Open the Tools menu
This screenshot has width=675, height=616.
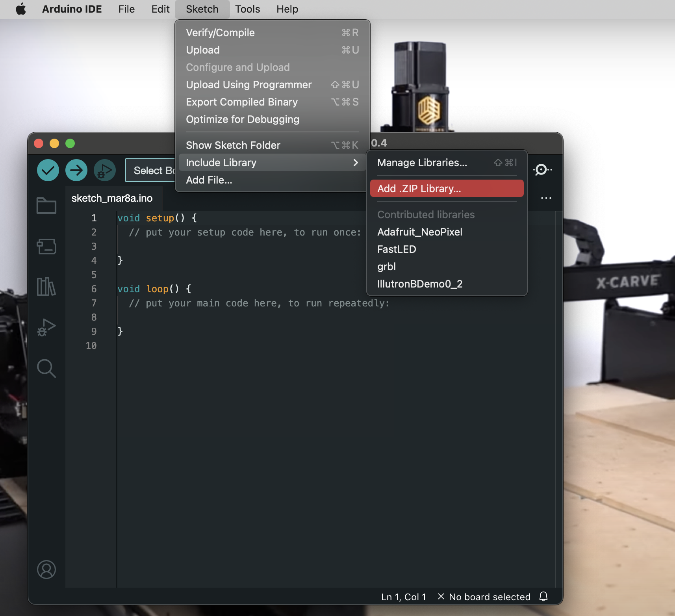(x=247, y=9)
